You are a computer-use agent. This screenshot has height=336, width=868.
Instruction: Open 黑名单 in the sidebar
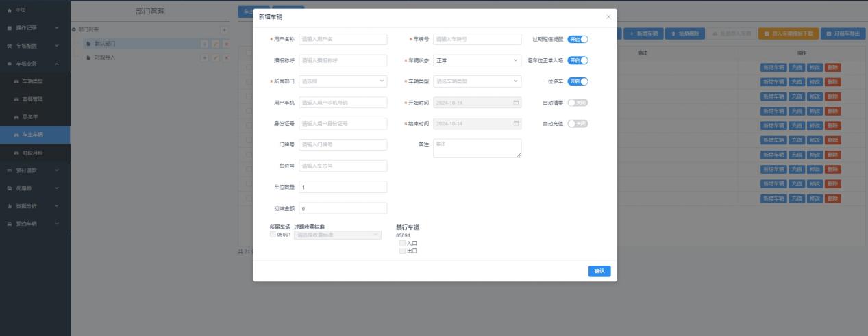(35, 117)
